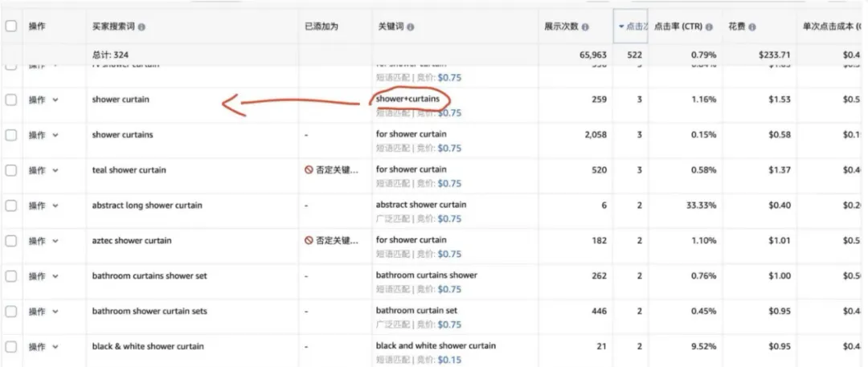Image resolution: width=868 pixels, height=367 pixels.
Task: Click info icon beside 花费 header
Action: (x=753, y=27)
